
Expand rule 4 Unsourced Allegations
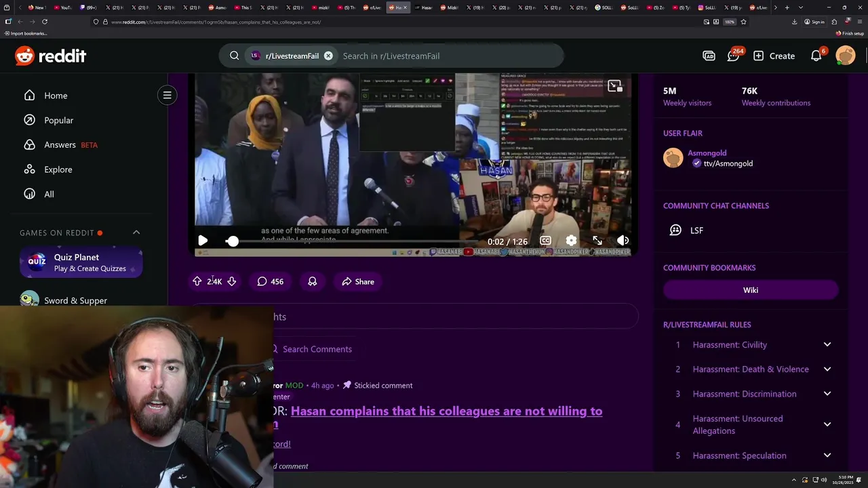pos(751,424)
